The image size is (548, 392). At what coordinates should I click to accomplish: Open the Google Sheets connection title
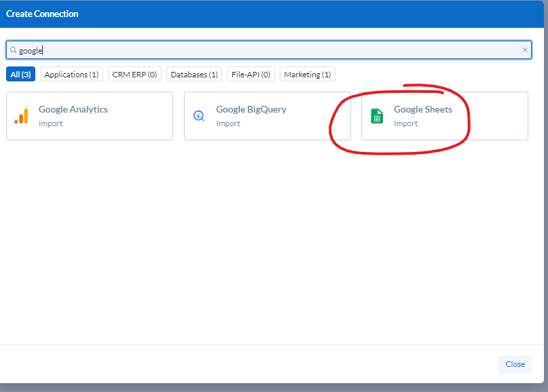423,109
